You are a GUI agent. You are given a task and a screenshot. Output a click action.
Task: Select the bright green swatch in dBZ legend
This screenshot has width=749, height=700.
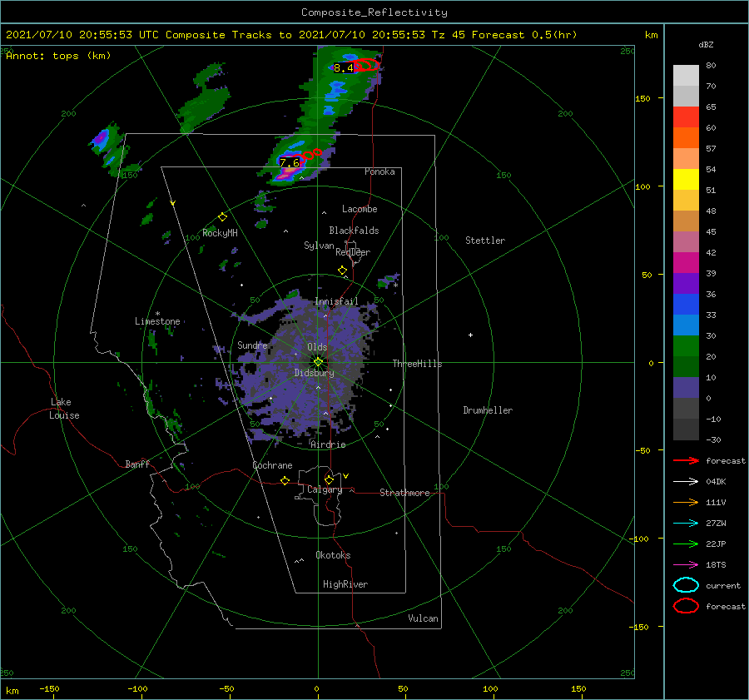tap(686, 346)
